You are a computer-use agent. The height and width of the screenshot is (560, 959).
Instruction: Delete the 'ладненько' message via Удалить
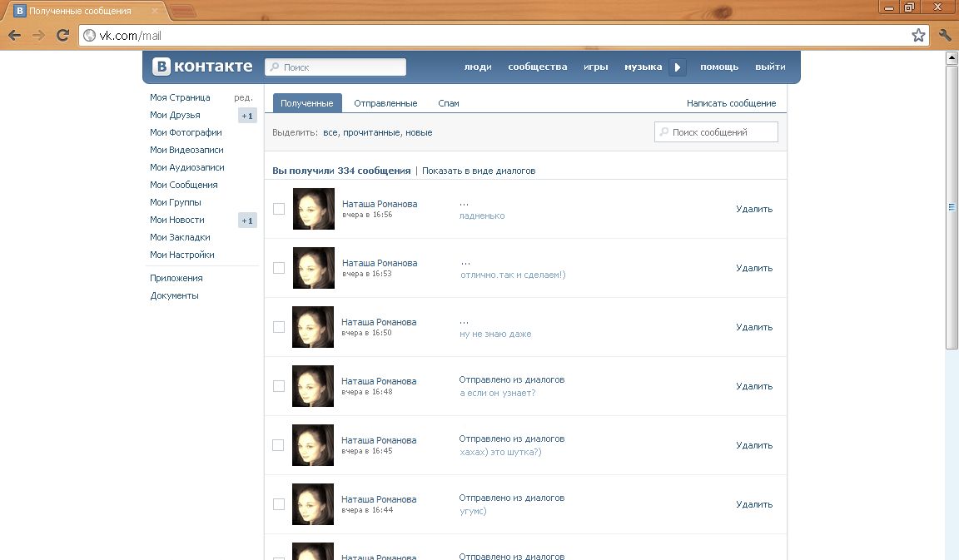pyautogui.click(x=754, y=209)
